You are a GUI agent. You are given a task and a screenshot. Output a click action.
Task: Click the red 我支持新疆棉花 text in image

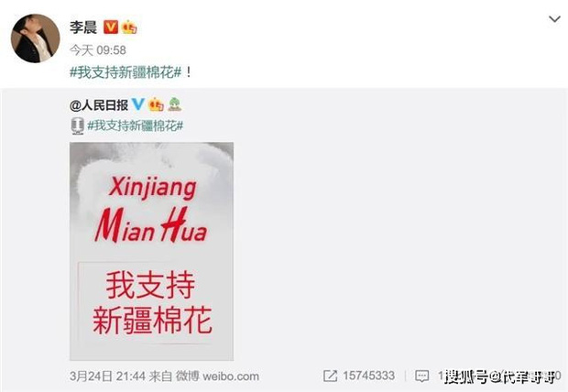[152, 302]
